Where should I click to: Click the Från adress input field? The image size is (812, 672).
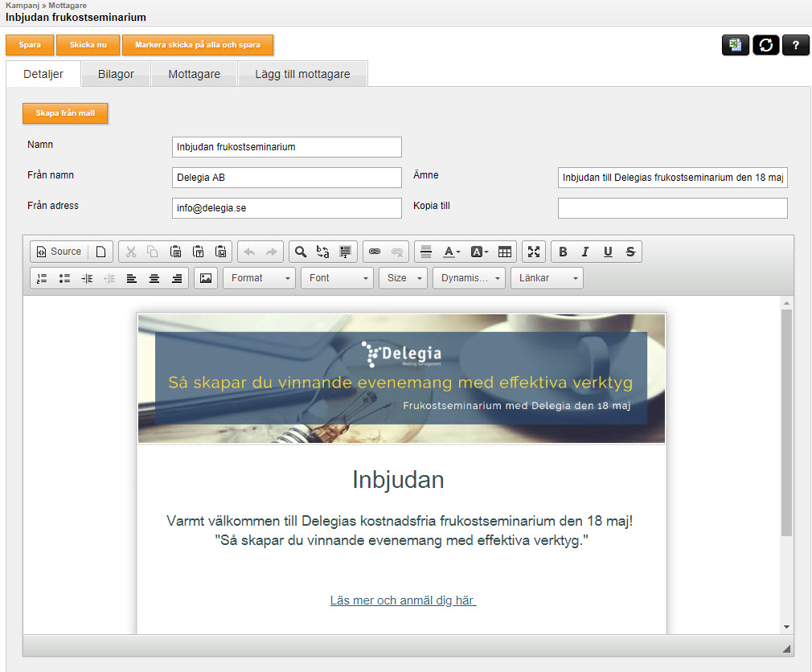pos(287,208)
